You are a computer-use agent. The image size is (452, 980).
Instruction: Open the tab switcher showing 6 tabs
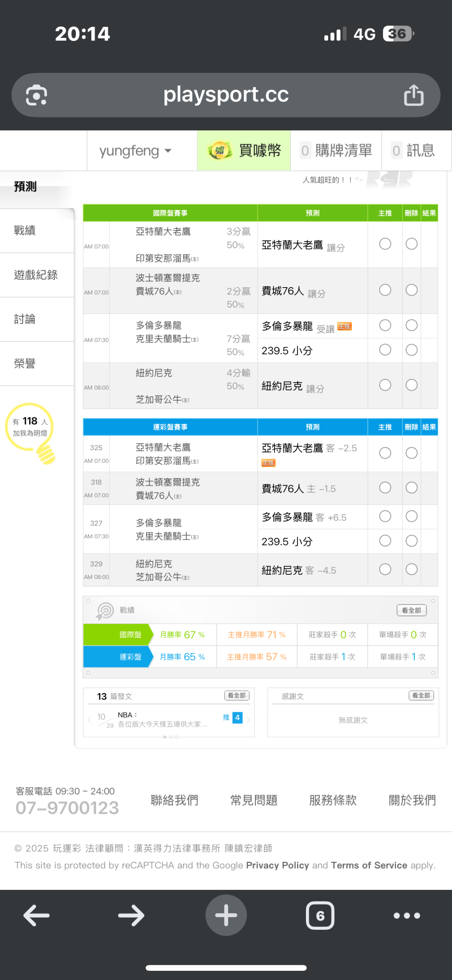coord(320,916)
